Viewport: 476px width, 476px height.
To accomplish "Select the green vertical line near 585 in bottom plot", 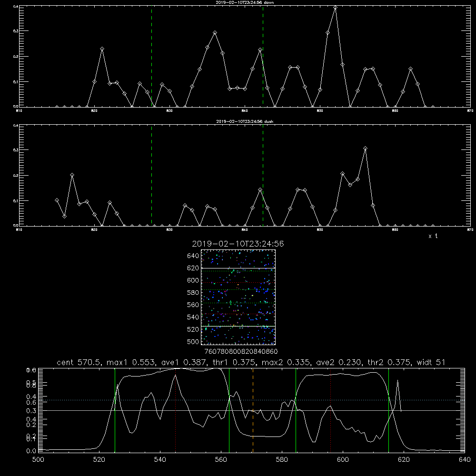I will pyautogui.click(x=296, y=410).
